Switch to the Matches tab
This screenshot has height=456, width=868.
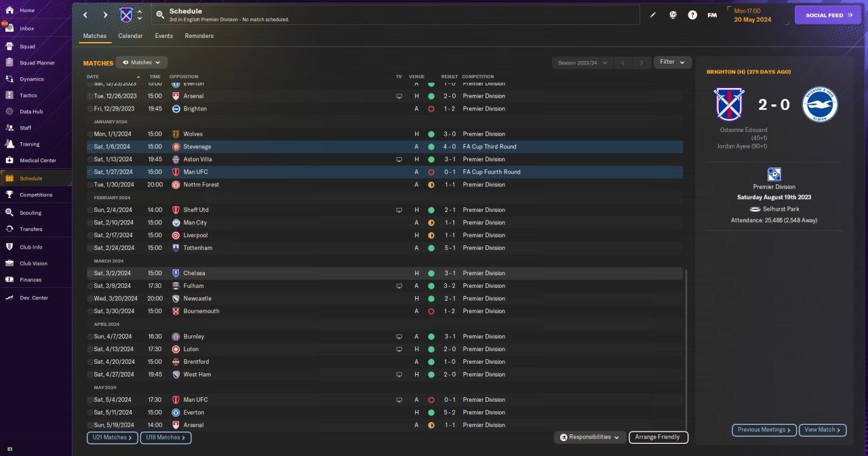tap(95, 36)
